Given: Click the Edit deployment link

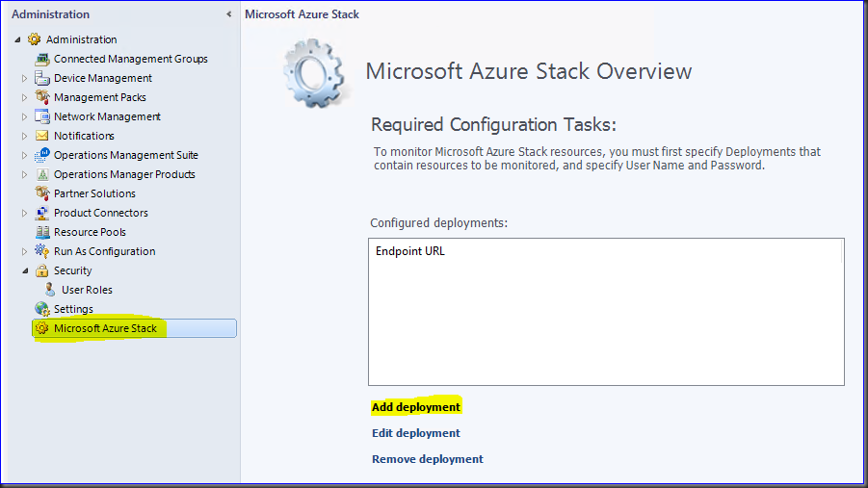Looking at the screenshot, I should point(416,433).
